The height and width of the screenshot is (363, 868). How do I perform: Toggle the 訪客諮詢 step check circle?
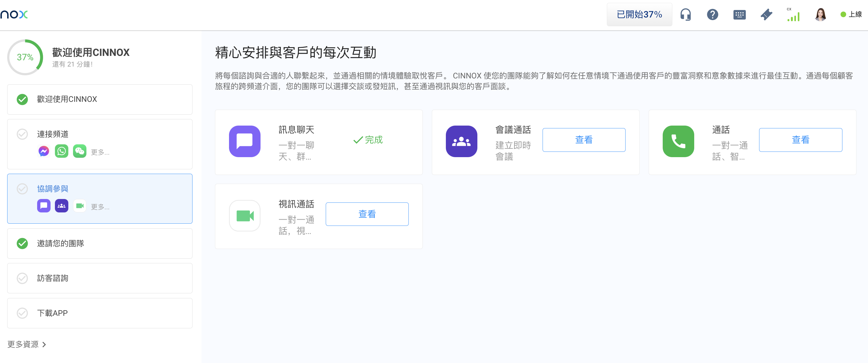pyautogui.click(x=22, y=278)
